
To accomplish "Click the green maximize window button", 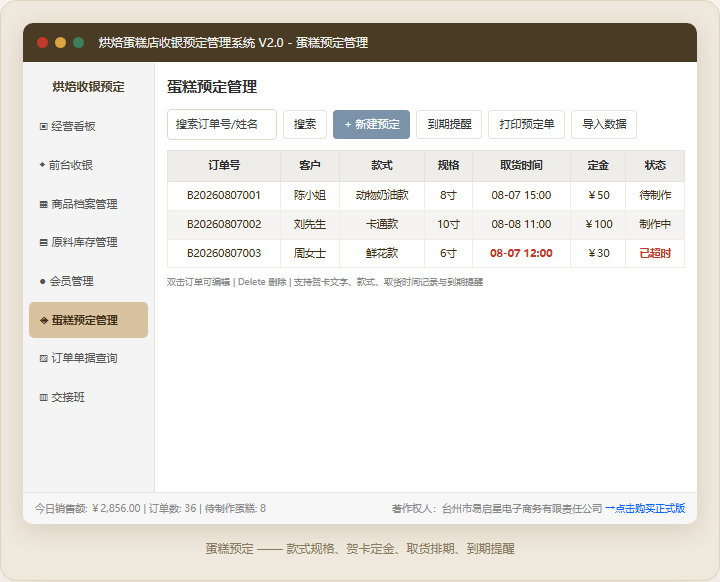I will point(79,43).
